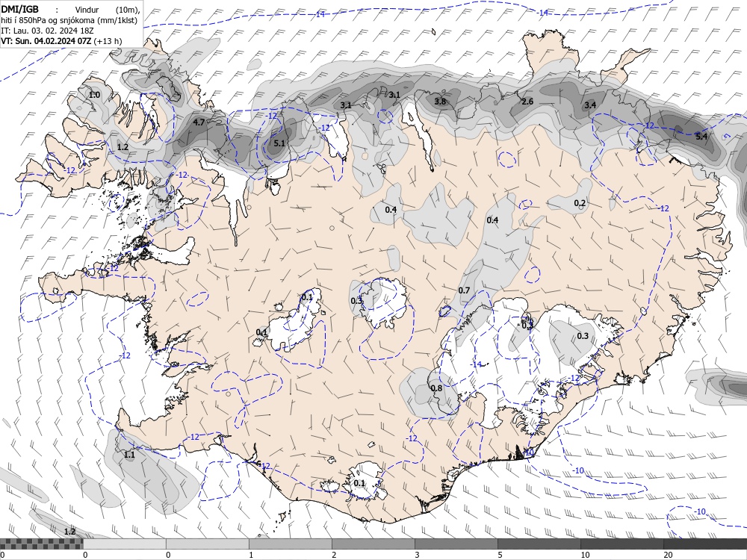Click the 5.4 snowfall value
The width and height of the screenshot is (747, 560).
click(x=701, y=137)
